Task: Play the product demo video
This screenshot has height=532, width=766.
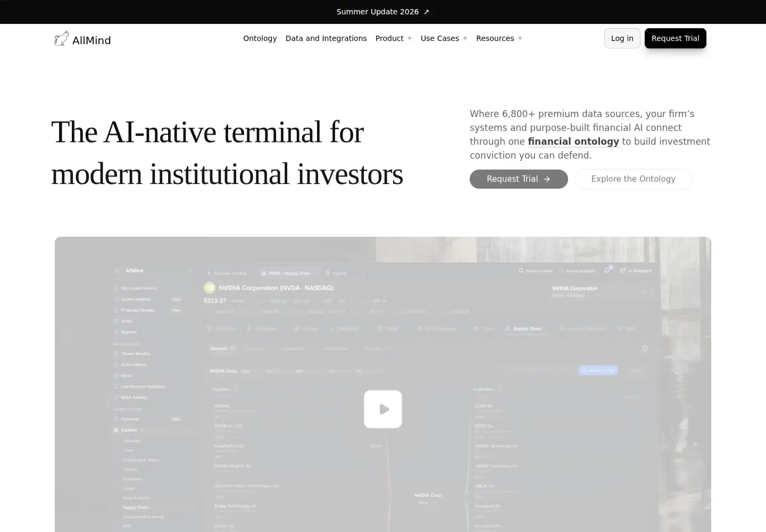Action: (x=383, y=409)
